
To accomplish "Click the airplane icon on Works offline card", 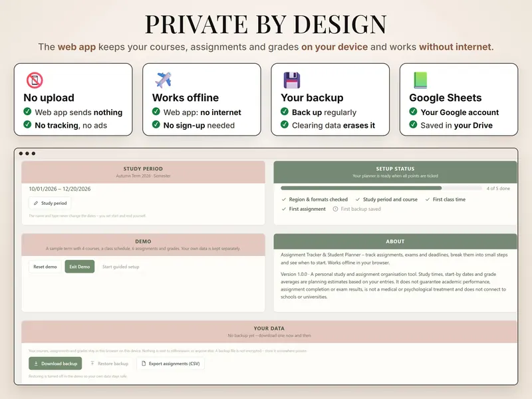I will (x=163, y=80).
